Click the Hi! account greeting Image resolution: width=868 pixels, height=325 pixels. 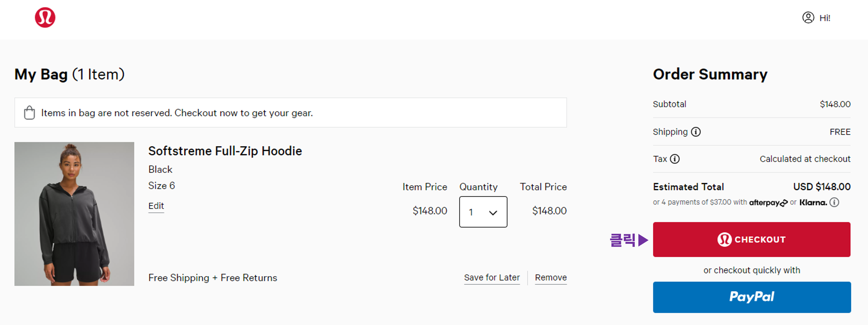(x=824, y=18)
